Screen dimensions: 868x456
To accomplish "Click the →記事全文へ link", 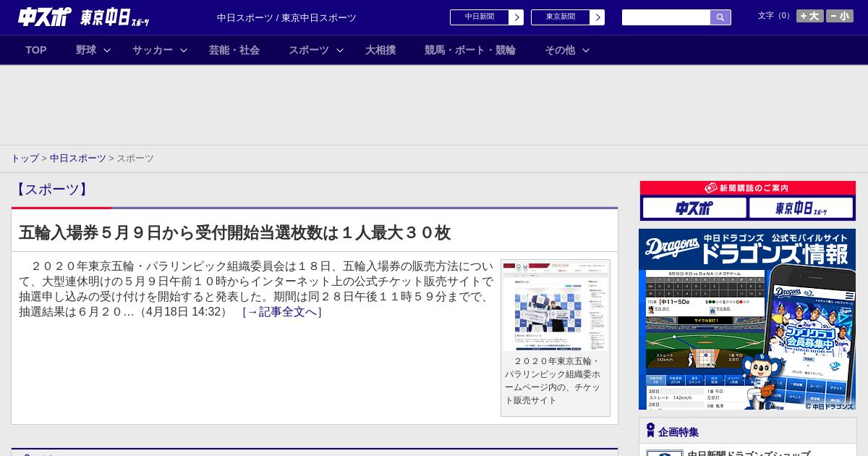I will click(x=282, y=312).
